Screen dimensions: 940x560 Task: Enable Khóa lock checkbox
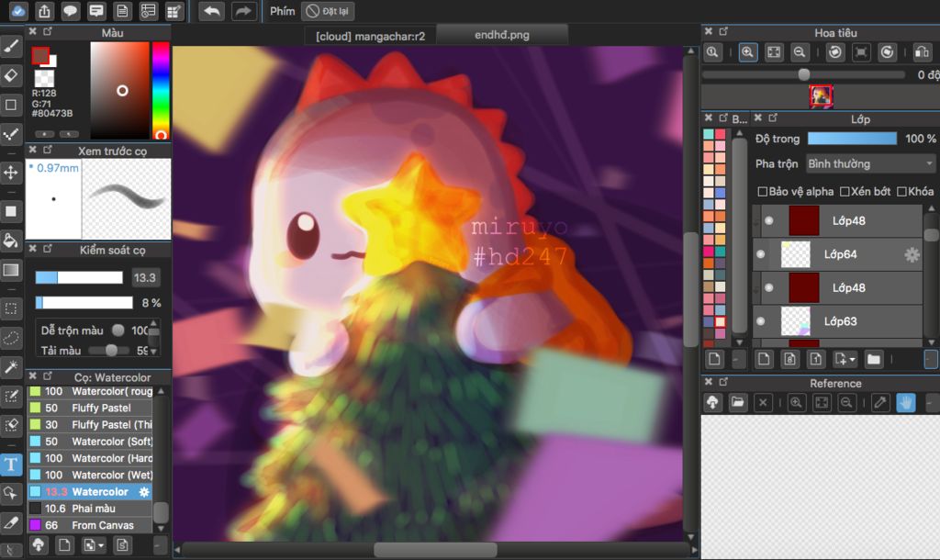(x=901, y=191)
